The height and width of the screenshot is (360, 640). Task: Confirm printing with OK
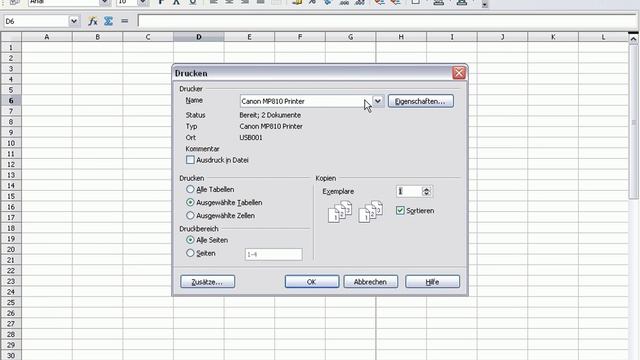click(312, 282)
